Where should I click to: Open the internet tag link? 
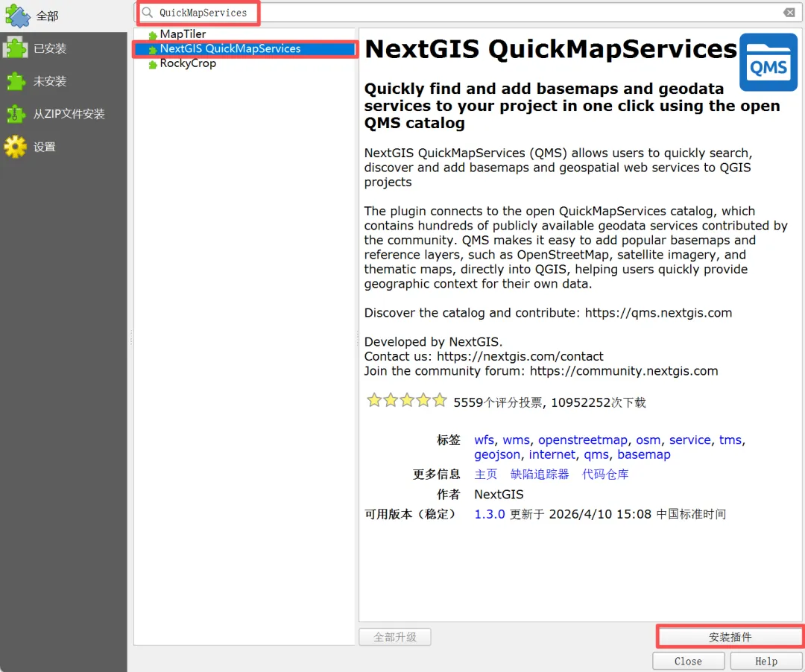pos(552,454)
